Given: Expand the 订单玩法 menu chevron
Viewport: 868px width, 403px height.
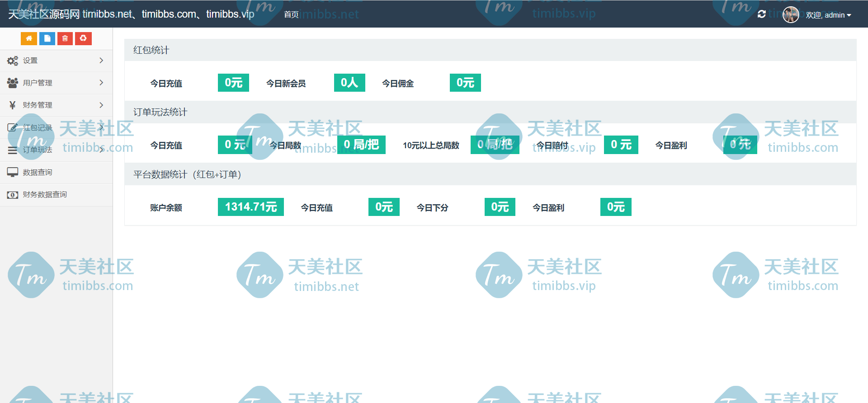Looking at the screenshot, I should (x=101, y=150).
